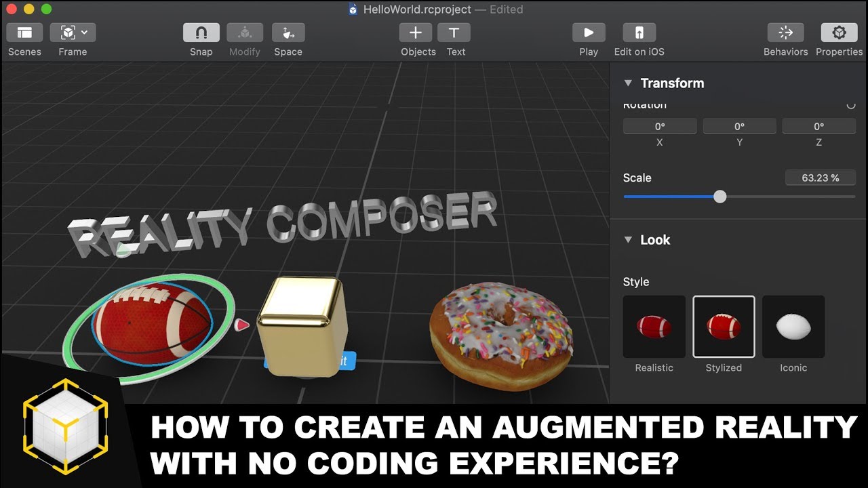
Task: Select the Stylized style thumbnail
Action: (724, 327)
